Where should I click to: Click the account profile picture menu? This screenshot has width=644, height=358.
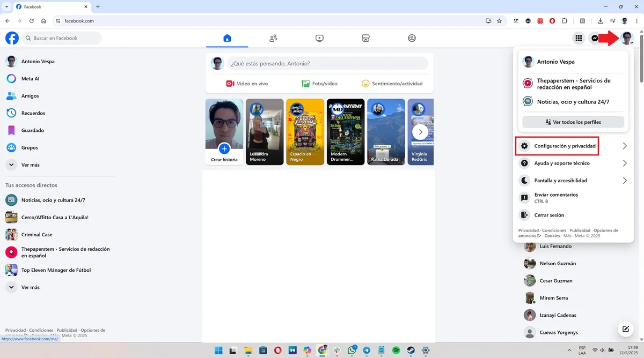tap(626, 38)
